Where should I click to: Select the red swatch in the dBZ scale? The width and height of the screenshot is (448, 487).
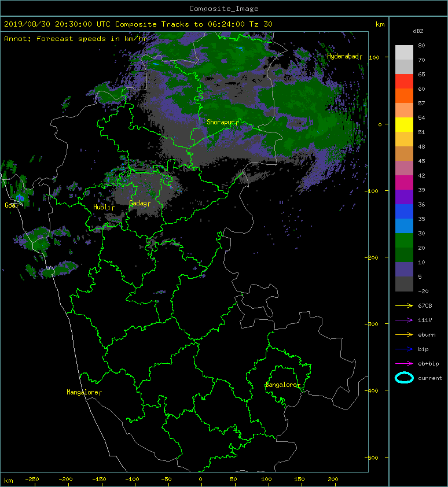click(x=404, y=81)
